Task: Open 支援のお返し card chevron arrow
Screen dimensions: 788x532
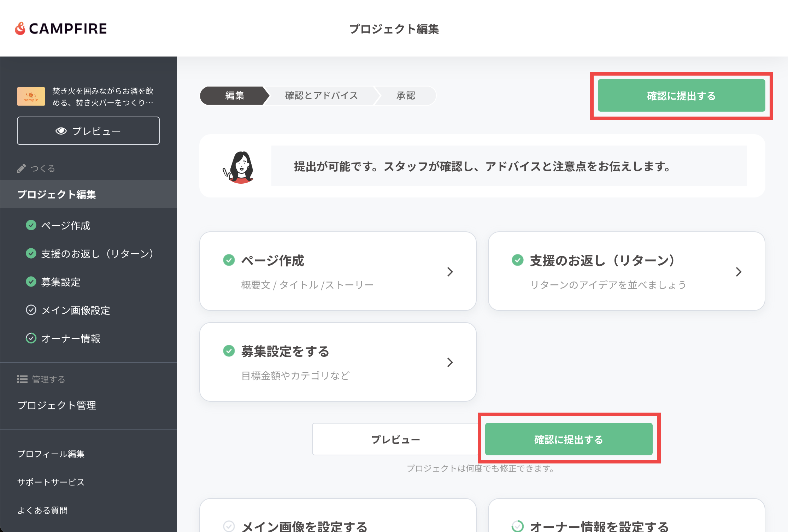Action: coord(739,272)
